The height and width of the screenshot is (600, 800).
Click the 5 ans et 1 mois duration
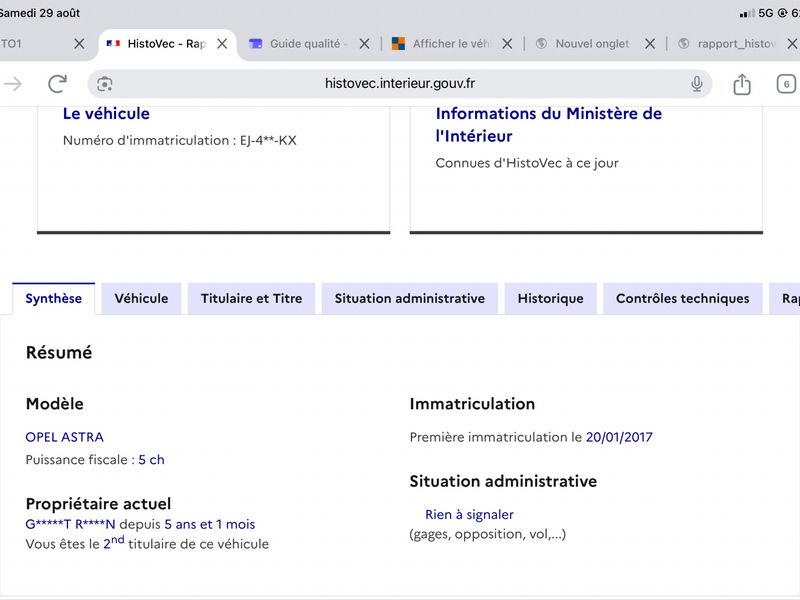point(210,524)
